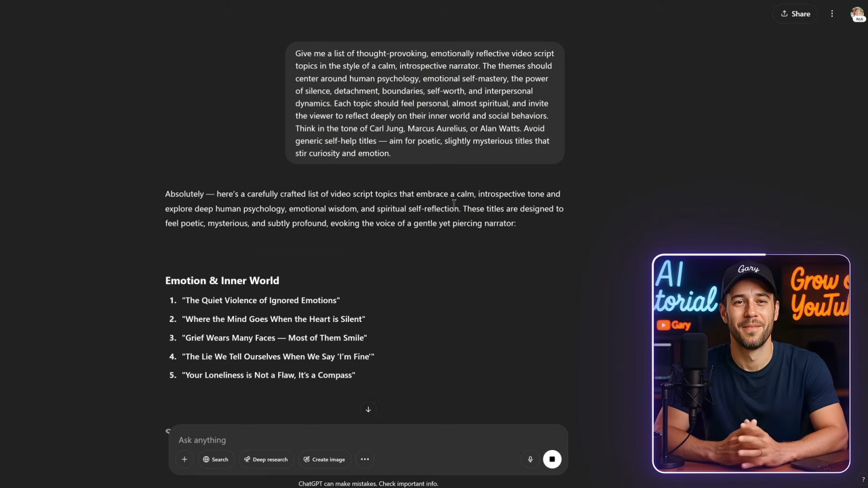The image size is (868, 488).
Task: Enable the Search tool
Action: (216, 460)
